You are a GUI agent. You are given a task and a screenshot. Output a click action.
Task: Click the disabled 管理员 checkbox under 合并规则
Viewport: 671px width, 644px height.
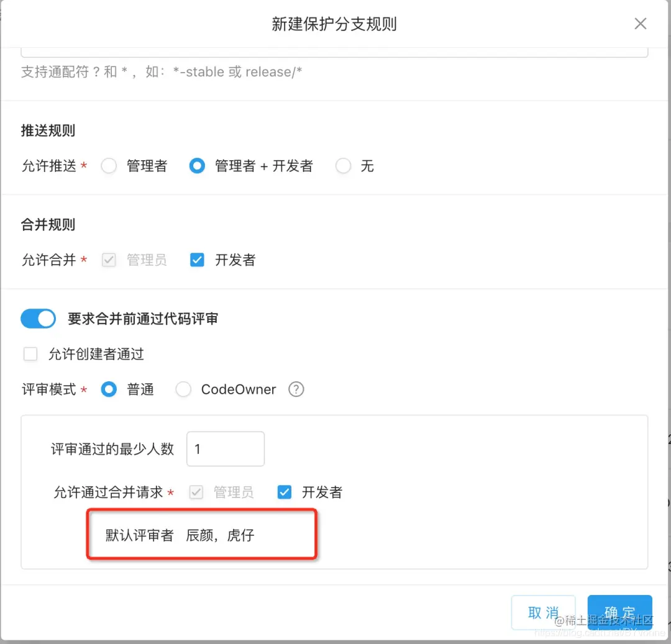(x=109, y=260)
